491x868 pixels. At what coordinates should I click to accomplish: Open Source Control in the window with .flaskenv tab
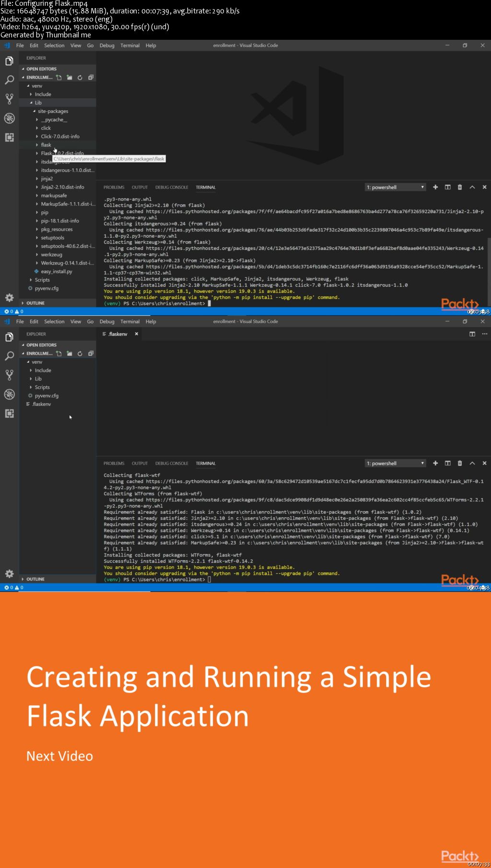9,375
